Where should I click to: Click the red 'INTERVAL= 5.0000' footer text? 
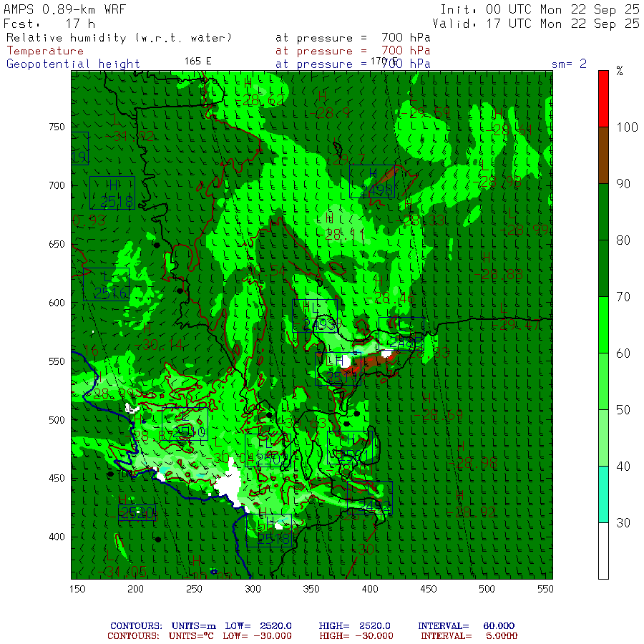coord(469,636)
